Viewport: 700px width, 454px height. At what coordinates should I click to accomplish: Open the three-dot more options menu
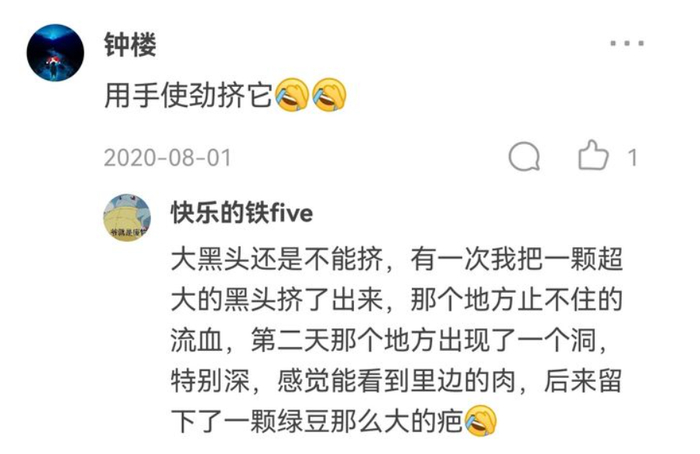pos(627,43)
